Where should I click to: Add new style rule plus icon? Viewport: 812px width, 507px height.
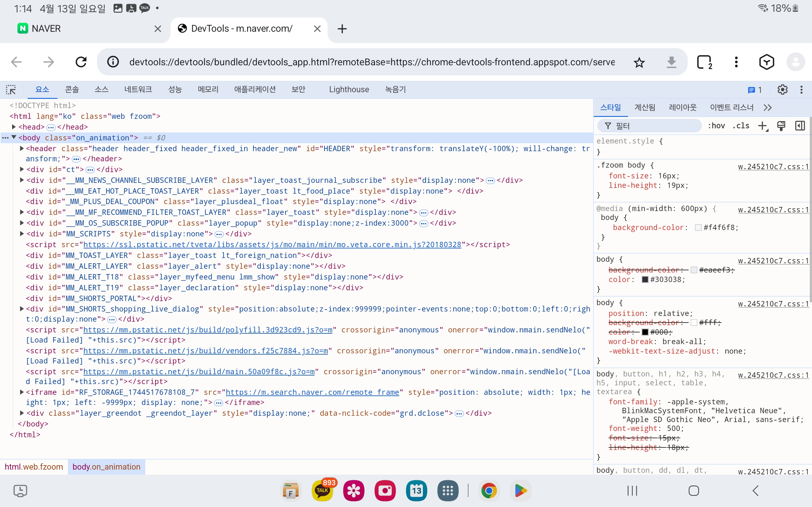(x=762, y=126)
